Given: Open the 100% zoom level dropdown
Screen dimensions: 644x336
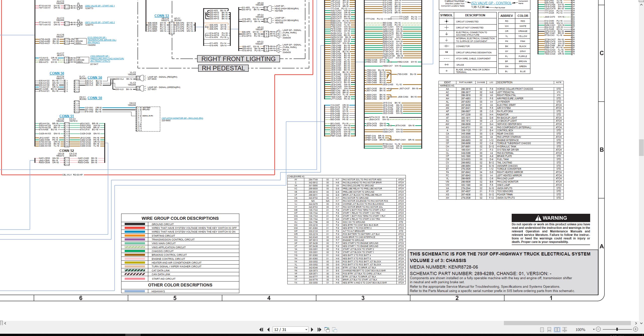Looking at the screenshot, I should tap(594, 329).
